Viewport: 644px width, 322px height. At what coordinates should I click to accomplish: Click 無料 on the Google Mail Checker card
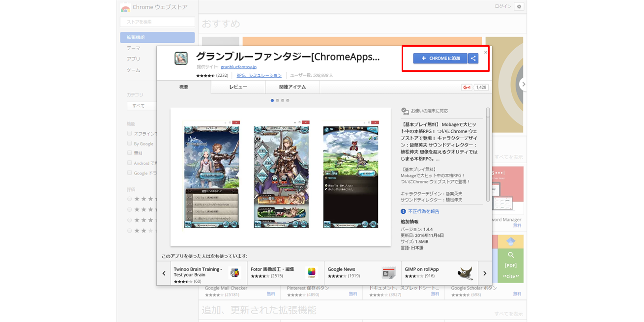pos(271,294)
